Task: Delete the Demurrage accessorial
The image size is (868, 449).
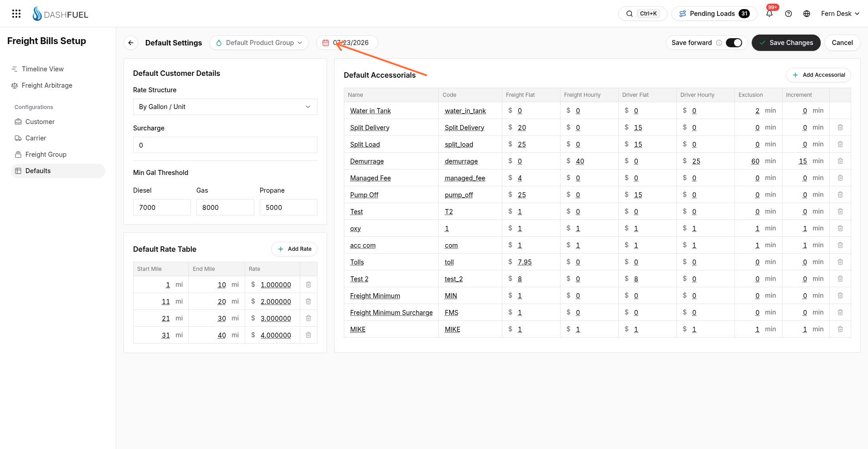Action: tap(840, 161)
